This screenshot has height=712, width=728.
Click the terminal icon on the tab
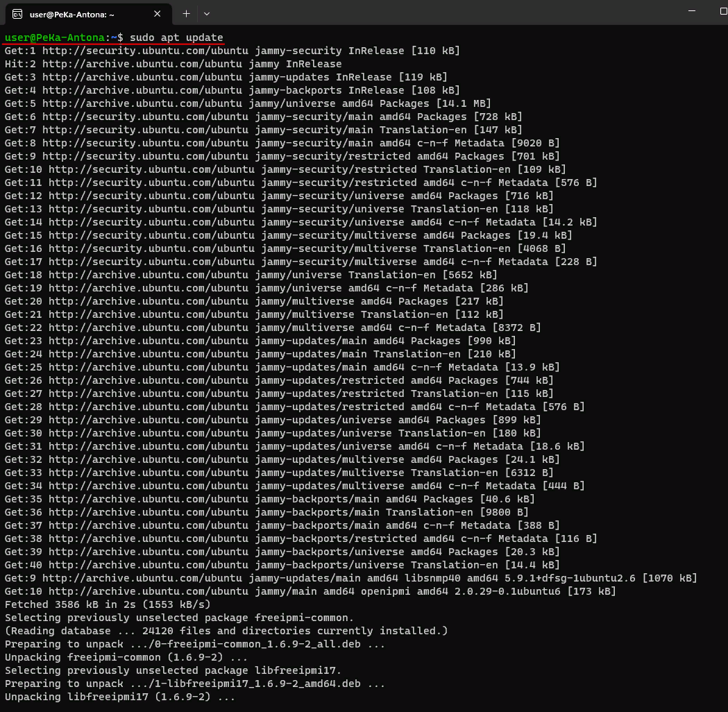point(17,15)
